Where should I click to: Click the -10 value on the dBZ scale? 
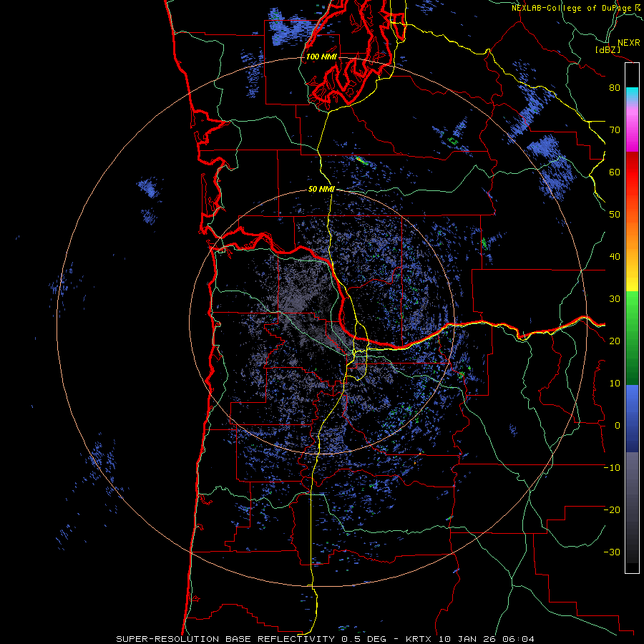[612, 468]
